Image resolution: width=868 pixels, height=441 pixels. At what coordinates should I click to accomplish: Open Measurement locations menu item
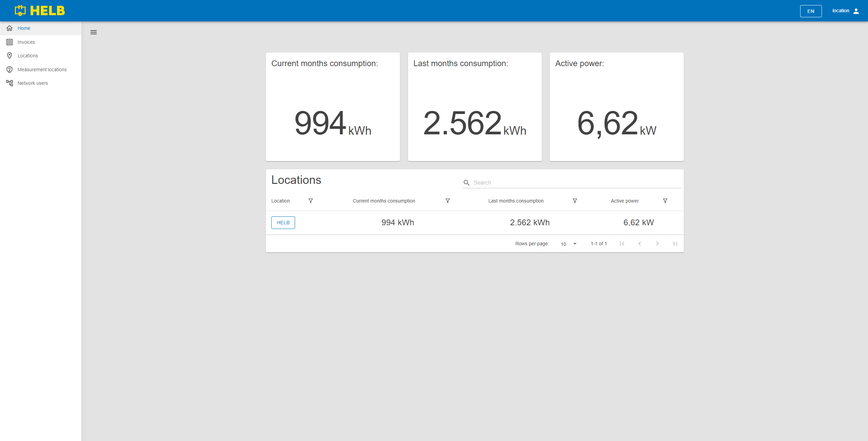pyautogui.click(x=41, y=70)
